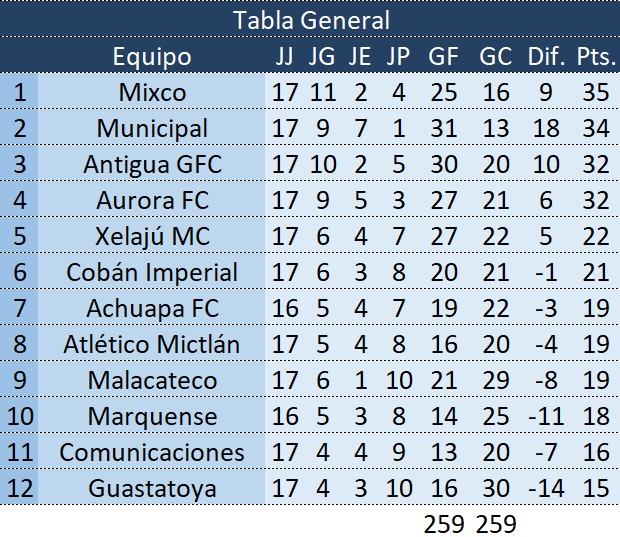Select the Mixco team cell
Viewport: 620px width, 537px height.
(152, 93)
